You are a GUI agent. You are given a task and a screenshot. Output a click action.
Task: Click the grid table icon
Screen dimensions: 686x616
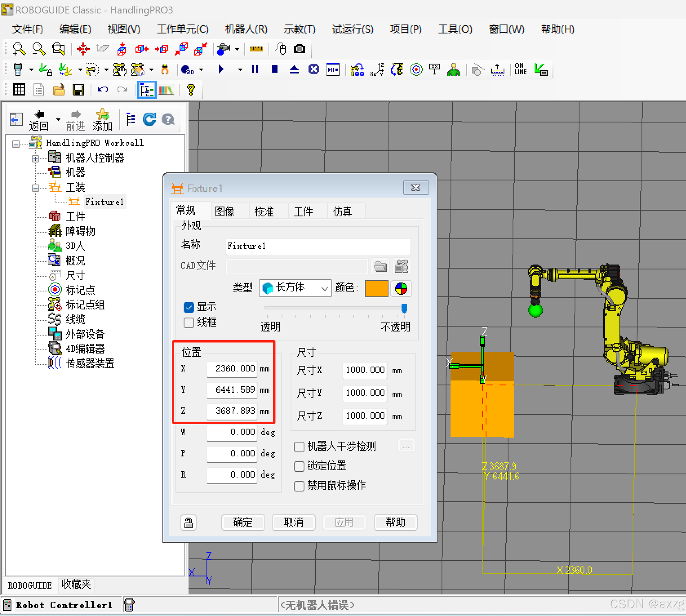tap(19, 89)
